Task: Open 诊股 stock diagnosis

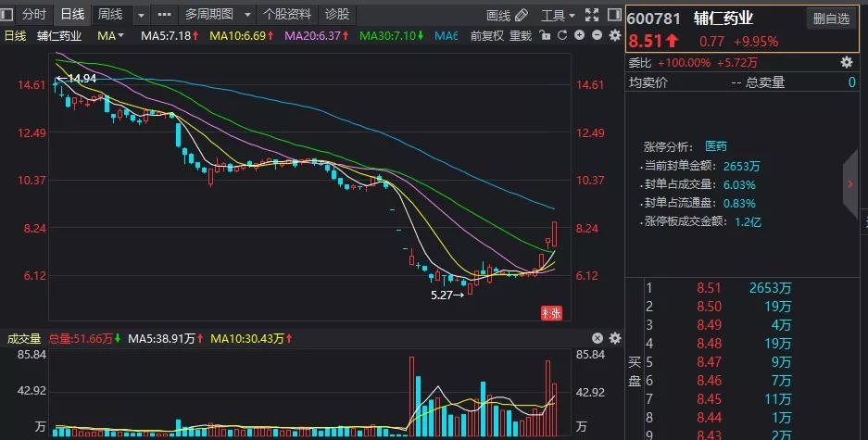Action: pos(337,15)
